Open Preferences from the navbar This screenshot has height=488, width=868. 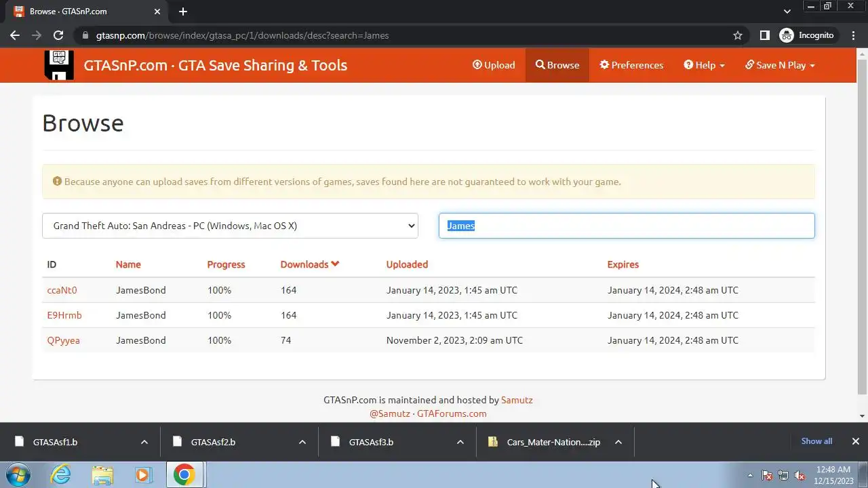point(631,65)
